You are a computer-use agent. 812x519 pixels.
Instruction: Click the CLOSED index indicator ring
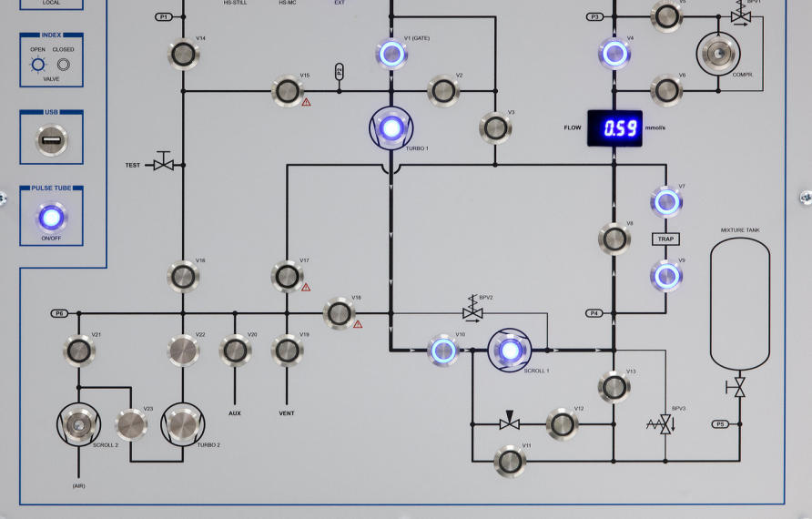point(63,65)
